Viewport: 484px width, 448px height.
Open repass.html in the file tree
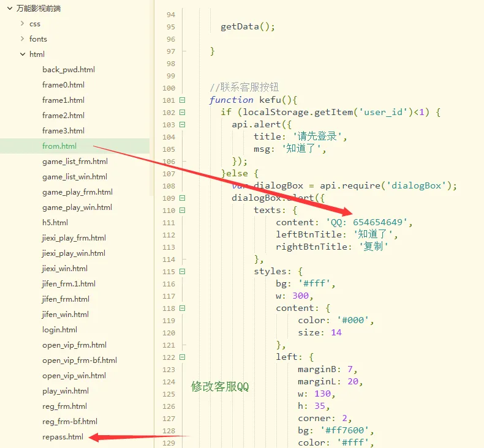tap(62, 437)
